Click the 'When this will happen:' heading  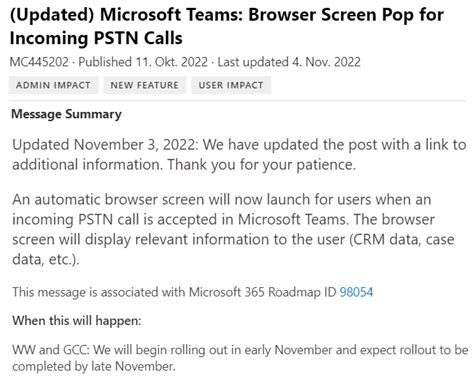77,321
